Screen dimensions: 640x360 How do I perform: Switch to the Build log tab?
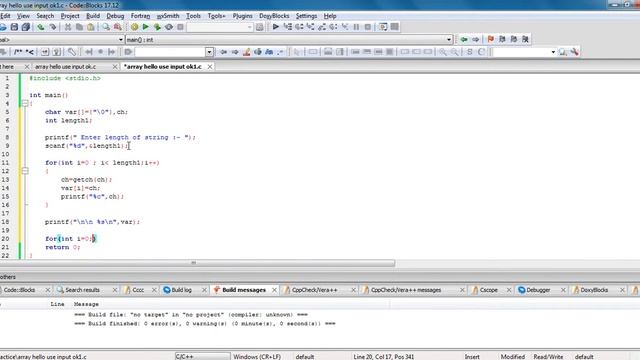point(181,290)
